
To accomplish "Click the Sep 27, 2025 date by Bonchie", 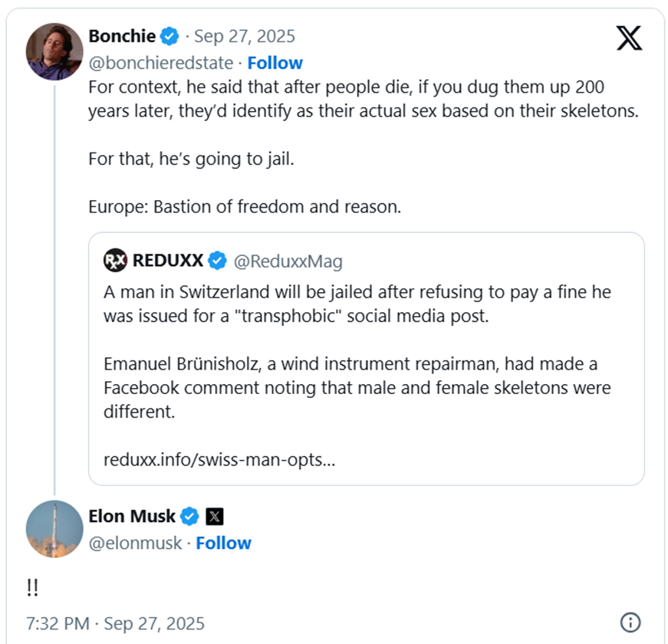I will [x=244, y=36].
